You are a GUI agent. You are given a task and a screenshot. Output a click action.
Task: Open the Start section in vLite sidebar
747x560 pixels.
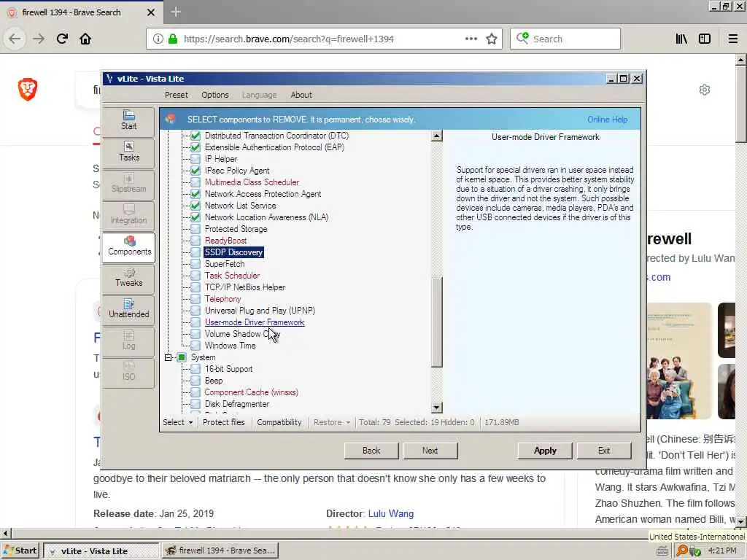[128, 121]
